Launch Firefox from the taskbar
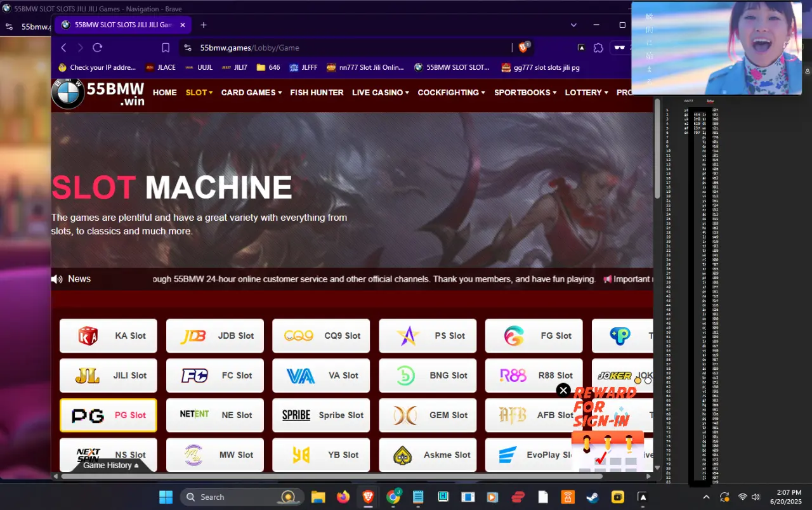Screen dimensions: 812x510 343,497
